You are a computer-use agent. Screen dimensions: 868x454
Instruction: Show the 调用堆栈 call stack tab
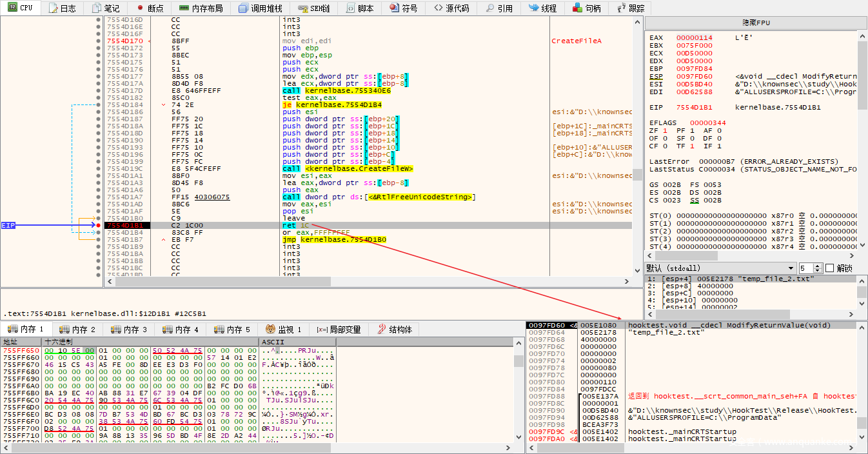pos(261,8)
